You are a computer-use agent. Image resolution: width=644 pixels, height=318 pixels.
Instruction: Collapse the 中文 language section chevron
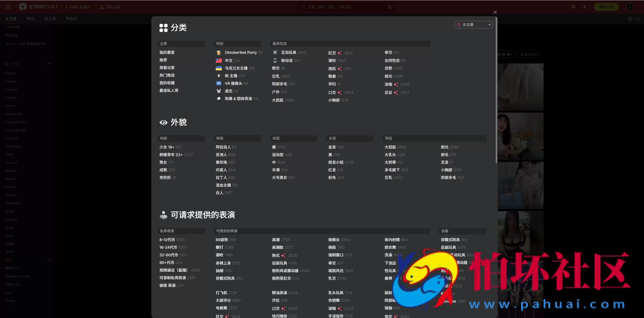pyautogui.click(x=49, y=64)
